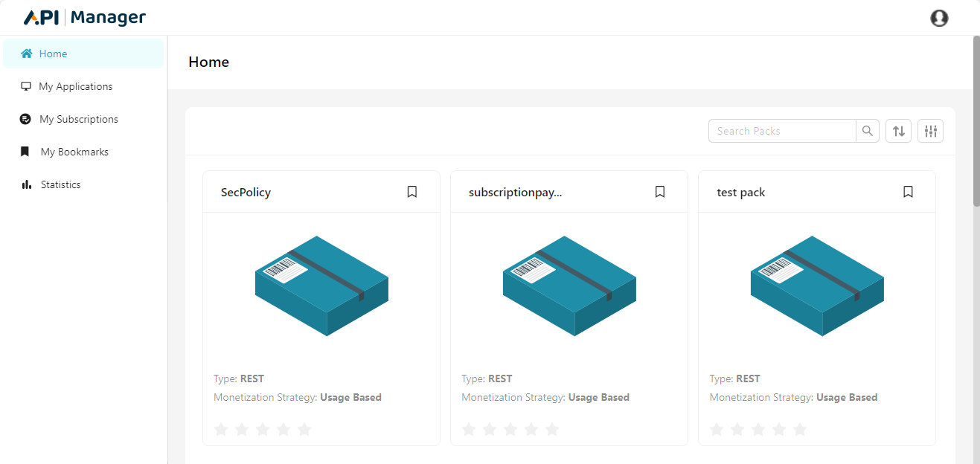Click the Home icon in the sidebar

coord(25,54)
